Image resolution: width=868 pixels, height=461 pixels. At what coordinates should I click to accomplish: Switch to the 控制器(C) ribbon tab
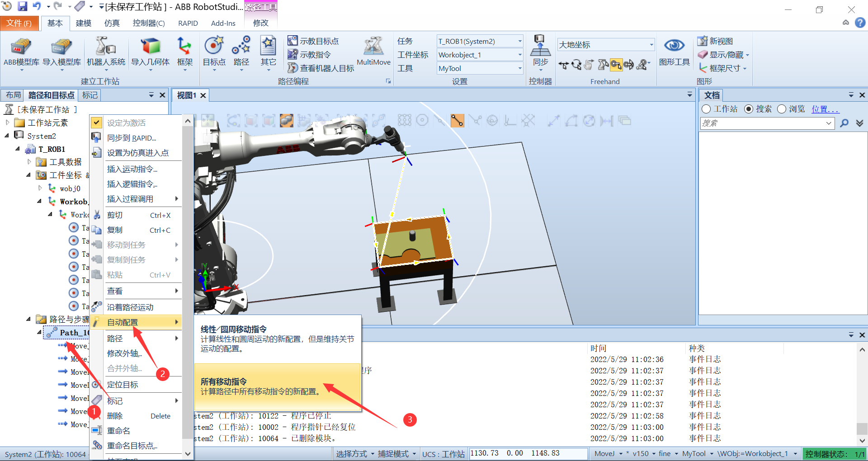tap(149, 23)
